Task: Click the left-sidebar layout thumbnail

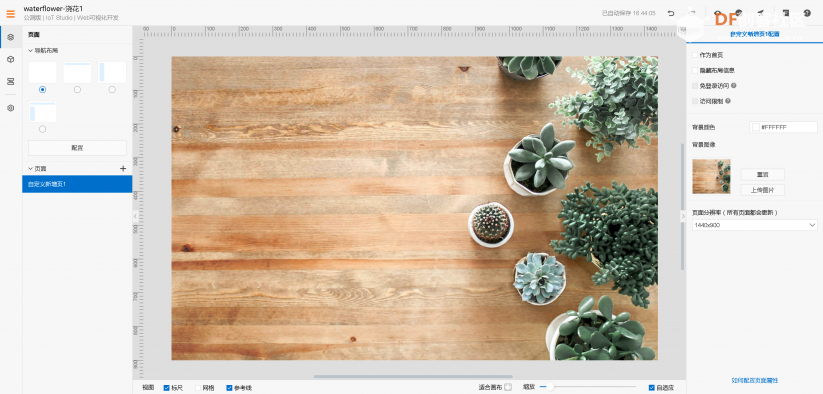Action: pyautogui.click(x=112, y=72)
